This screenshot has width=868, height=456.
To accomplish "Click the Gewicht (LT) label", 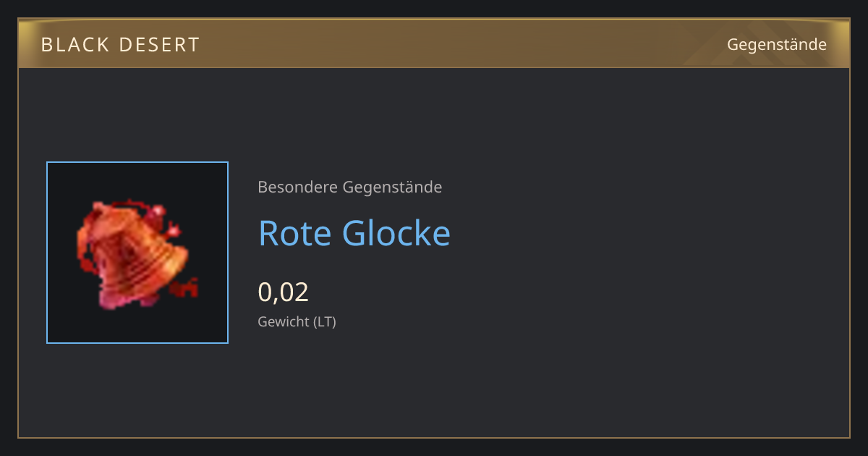I will [x=297, y=321].
